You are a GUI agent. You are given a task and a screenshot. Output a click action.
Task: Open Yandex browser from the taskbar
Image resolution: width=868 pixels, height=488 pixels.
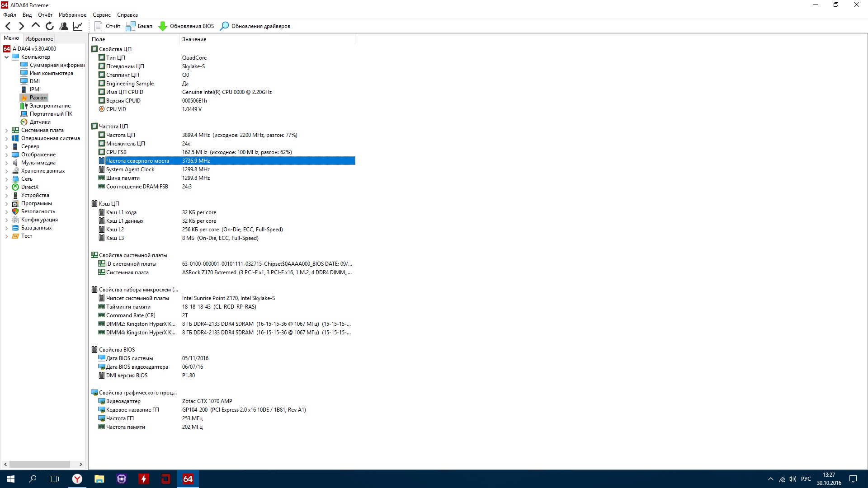click(x=77, y=479)
